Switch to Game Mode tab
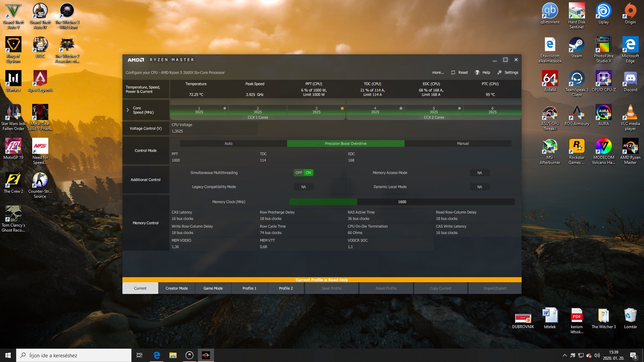Image resolution: width=644 pixels, height=362 pixels. pyautogui.click(x=213, y=288)
